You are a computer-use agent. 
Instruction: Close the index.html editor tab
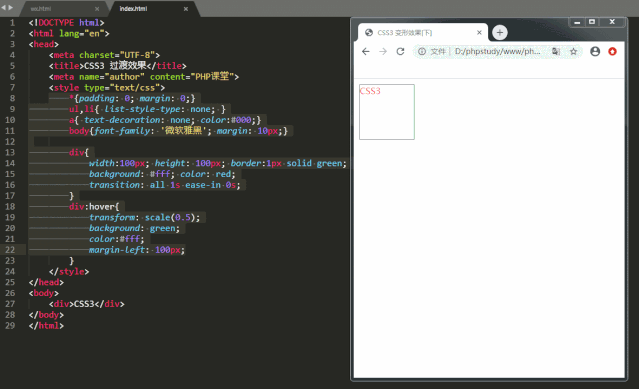(186, 9)
